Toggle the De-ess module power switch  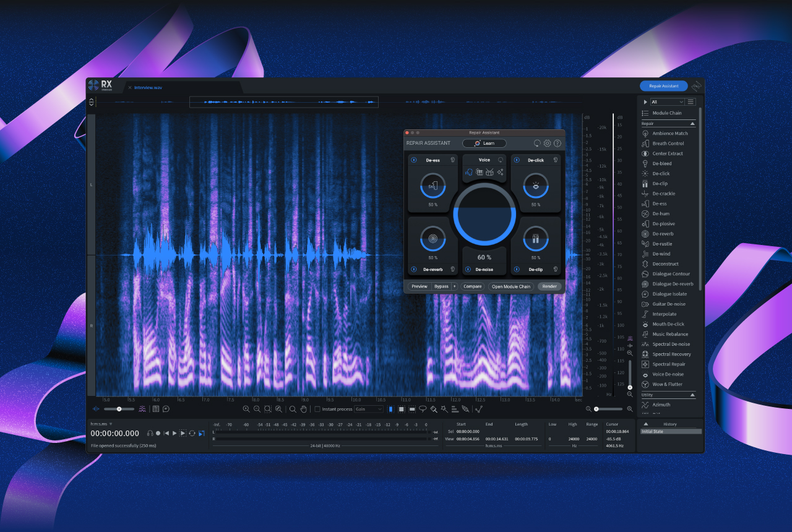click(413, 160)
